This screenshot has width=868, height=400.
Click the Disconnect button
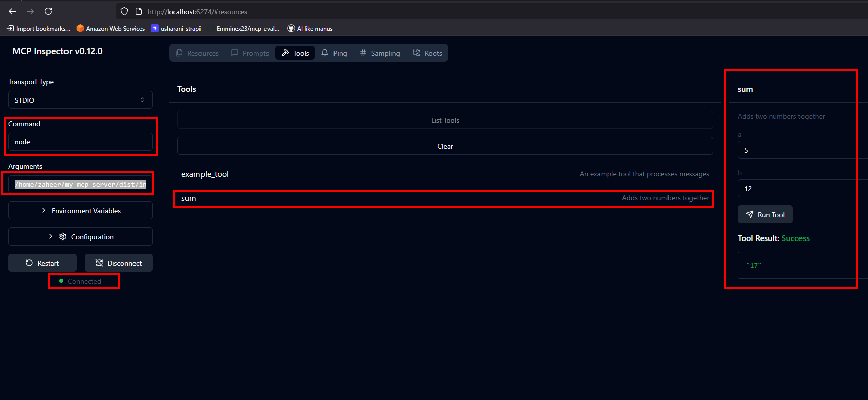click(x=118, y=263)
